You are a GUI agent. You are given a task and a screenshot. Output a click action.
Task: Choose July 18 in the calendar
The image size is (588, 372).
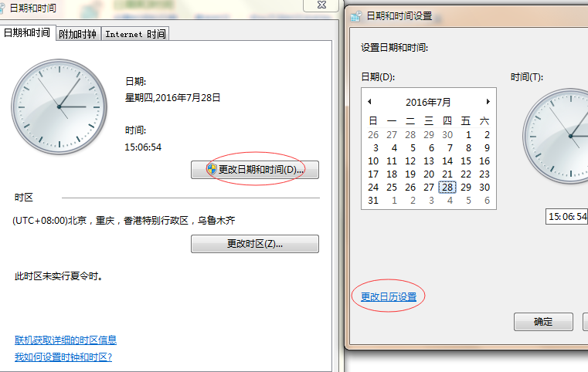click(x=392, y=174)
